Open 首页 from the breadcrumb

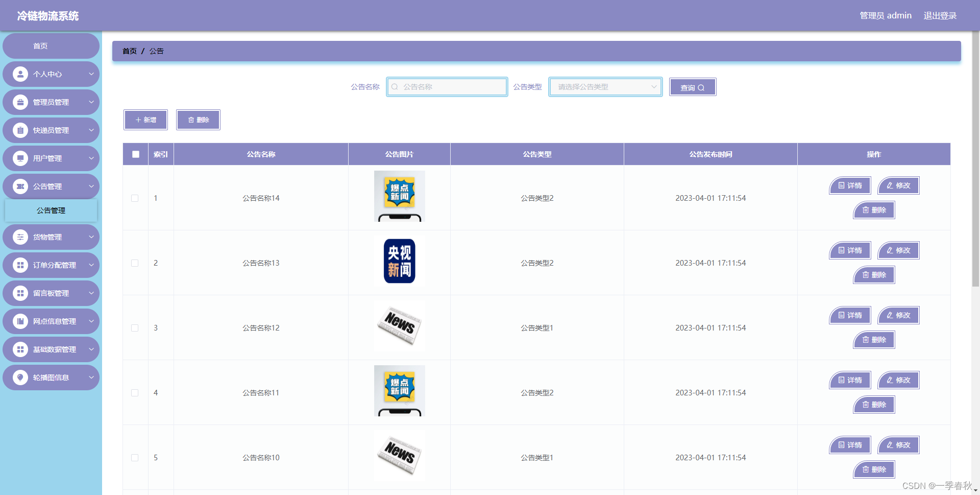[x=129, y=51]
